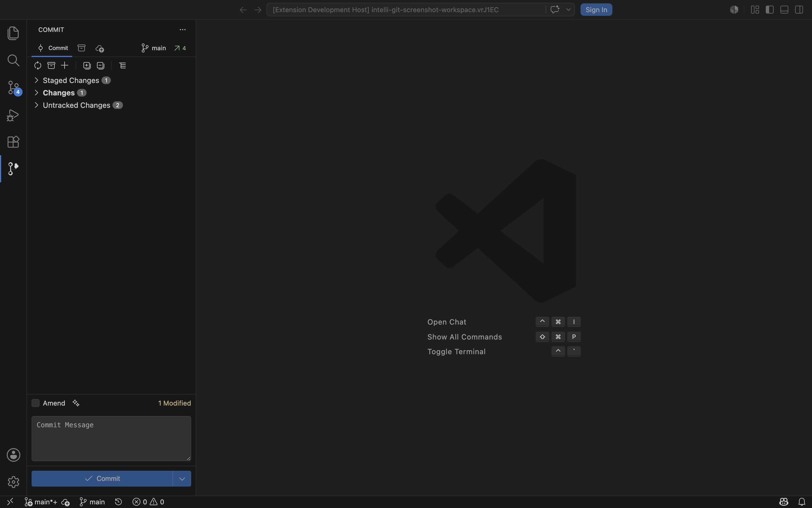812x508 pixels.
Task: Open the Accounts menu icon
Action: pos(14,455)
